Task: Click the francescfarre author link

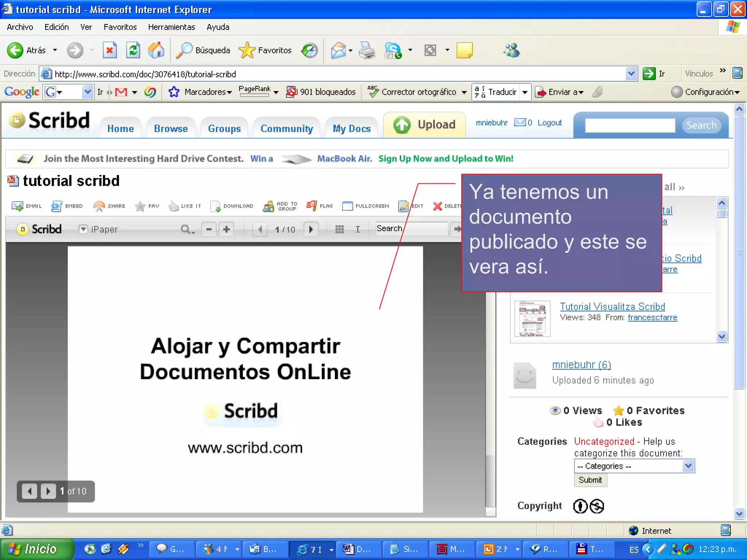Action: coord(653,317)
